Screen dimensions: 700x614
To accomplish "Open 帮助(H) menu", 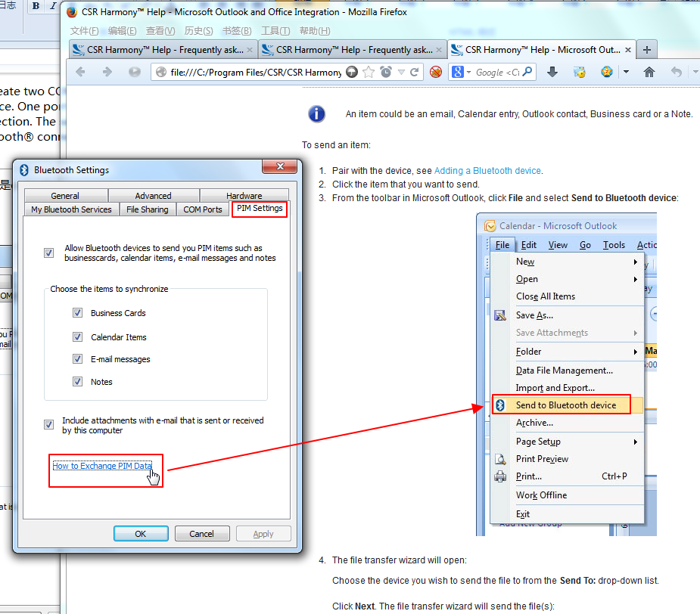I will (315, 31).
